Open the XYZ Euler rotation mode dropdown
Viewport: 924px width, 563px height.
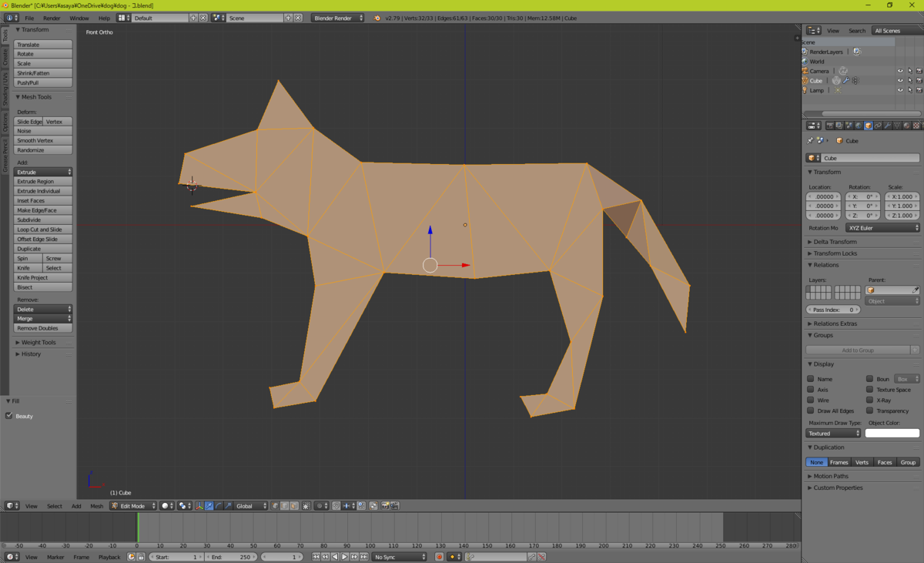(x=882, y=228)
